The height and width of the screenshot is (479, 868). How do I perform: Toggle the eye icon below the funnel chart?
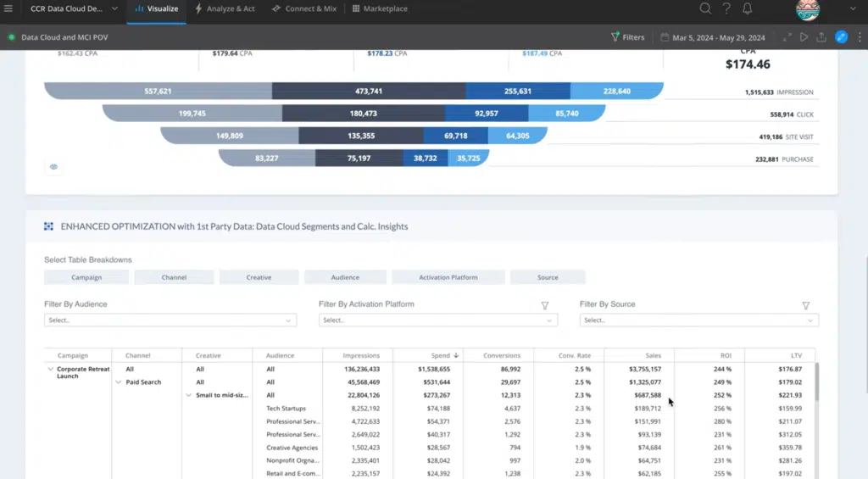(x=53, y=167)
